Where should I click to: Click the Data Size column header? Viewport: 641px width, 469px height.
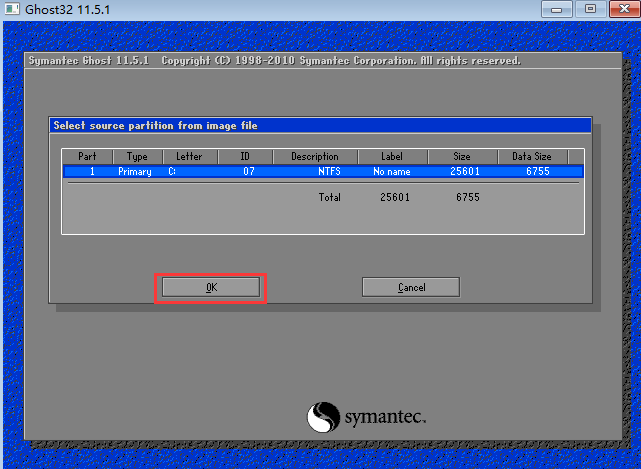pos(532,157)
